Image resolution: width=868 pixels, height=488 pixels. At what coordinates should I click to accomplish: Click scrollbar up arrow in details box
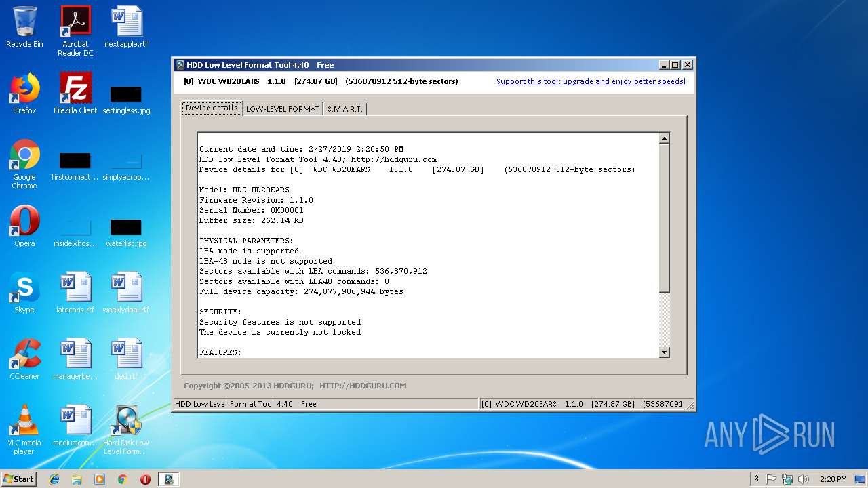(x=664, y=138)
